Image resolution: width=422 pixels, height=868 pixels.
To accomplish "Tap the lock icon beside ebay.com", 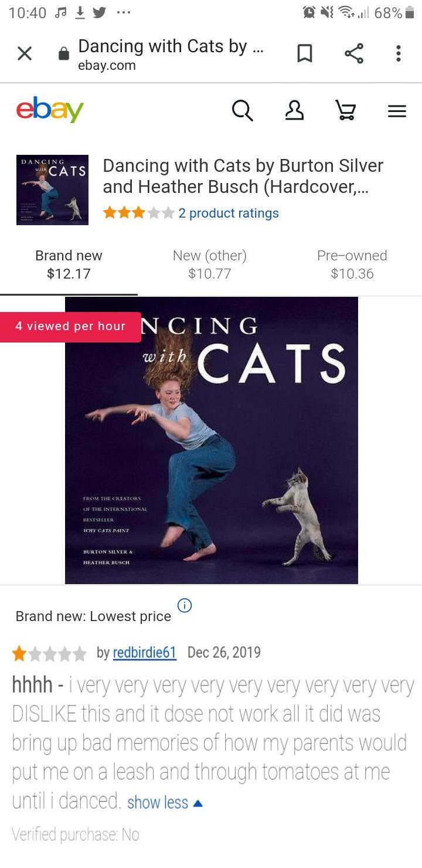I will [x=64, y=55].
